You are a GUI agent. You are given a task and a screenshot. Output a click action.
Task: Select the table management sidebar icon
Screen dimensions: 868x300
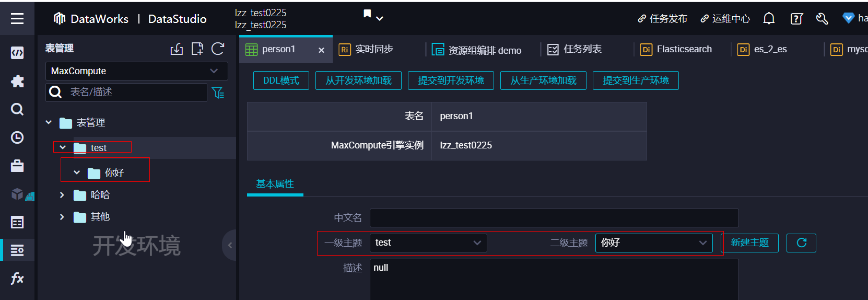pyautogui.click(x=17, y=250)
